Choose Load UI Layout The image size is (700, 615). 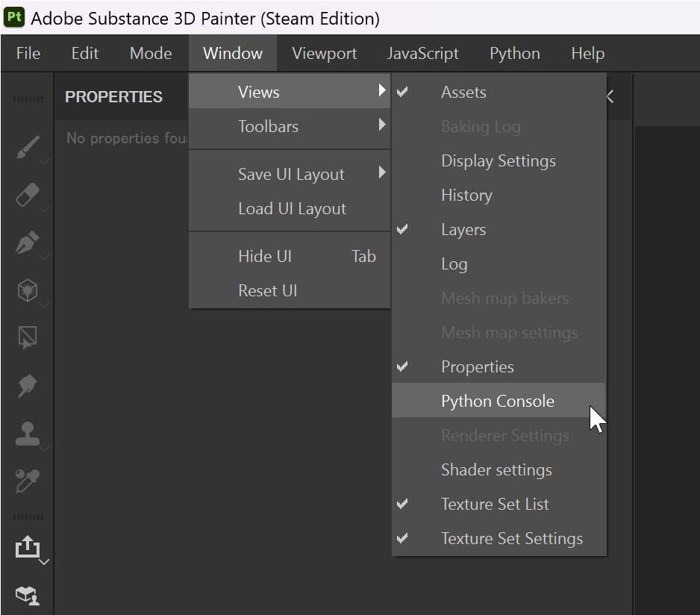pos(290,208)
